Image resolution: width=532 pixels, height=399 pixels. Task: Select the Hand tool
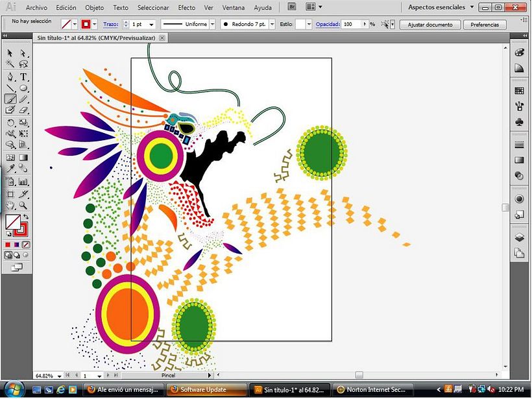coord(10,205)
